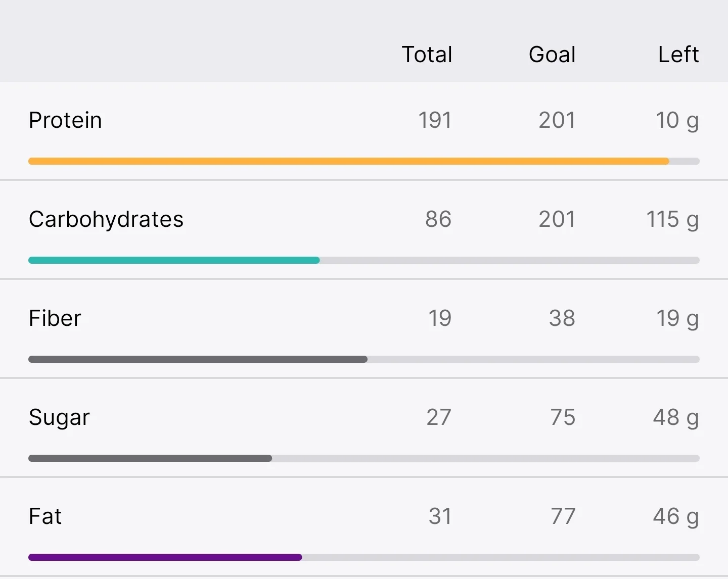Click the purple Fat progress bar
Viewport: 728px width, 579px height.
point(364,557)
